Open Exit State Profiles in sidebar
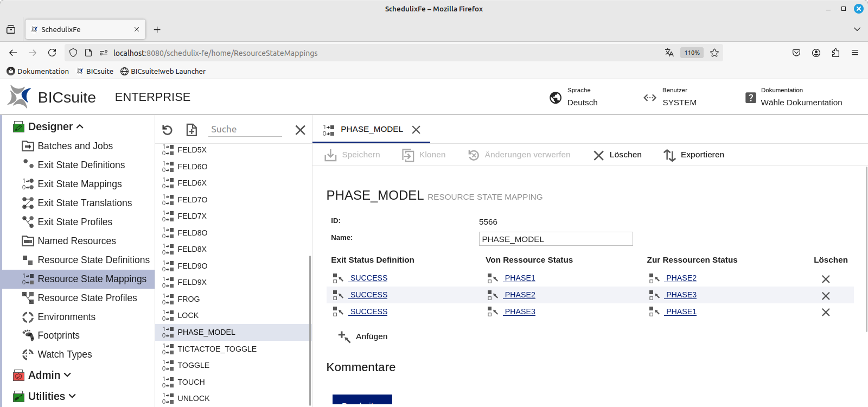Image resolution: width=868 pixels, height=407 pixels. (75, 222)
